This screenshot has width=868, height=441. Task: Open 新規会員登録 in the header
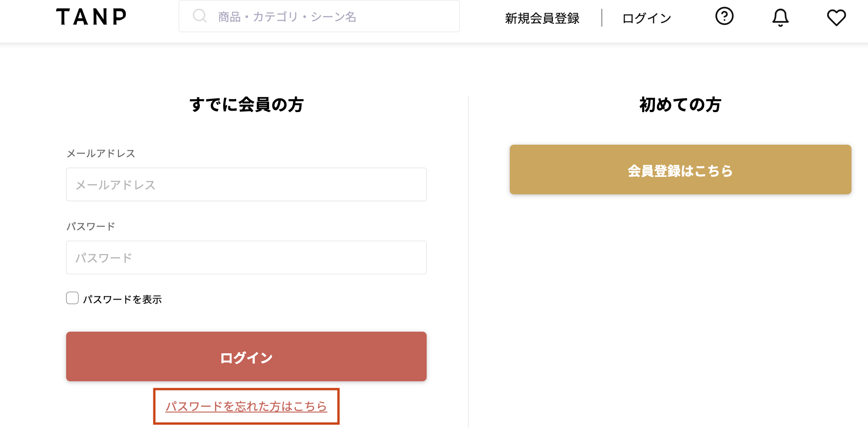click(542, 18)
